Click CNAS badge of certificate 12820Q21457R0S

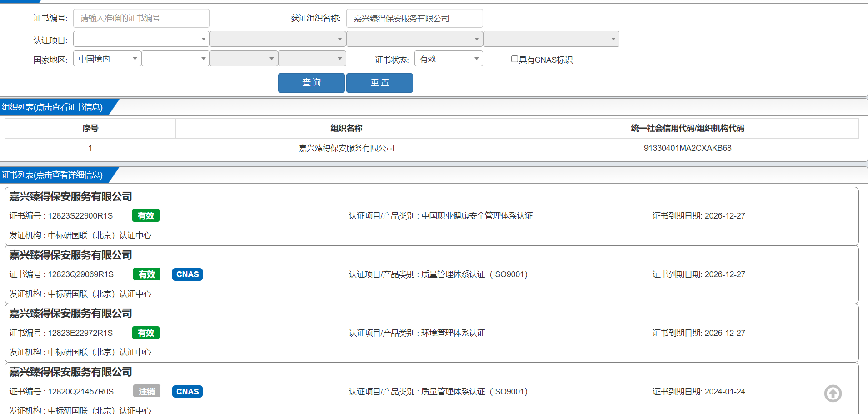click(187, 392)
